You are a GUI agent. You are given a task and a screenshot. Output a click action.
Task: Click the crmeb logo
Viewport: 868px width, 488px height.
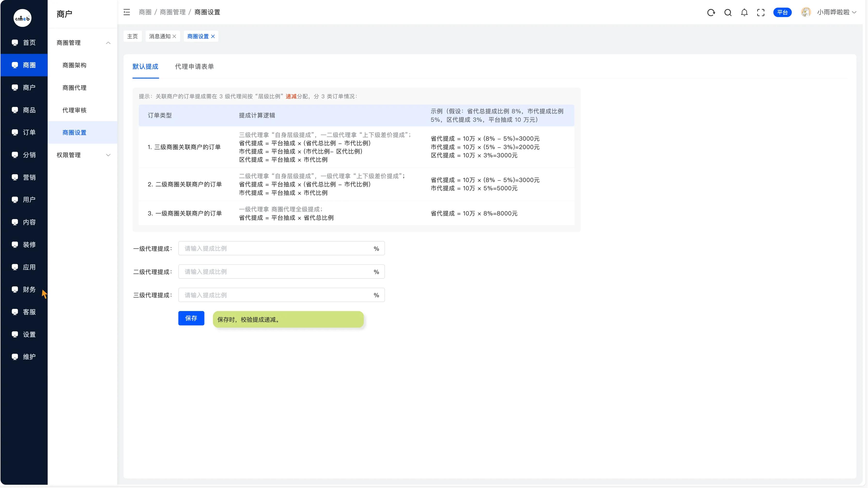pyautogui.click(x=22, y=18)
